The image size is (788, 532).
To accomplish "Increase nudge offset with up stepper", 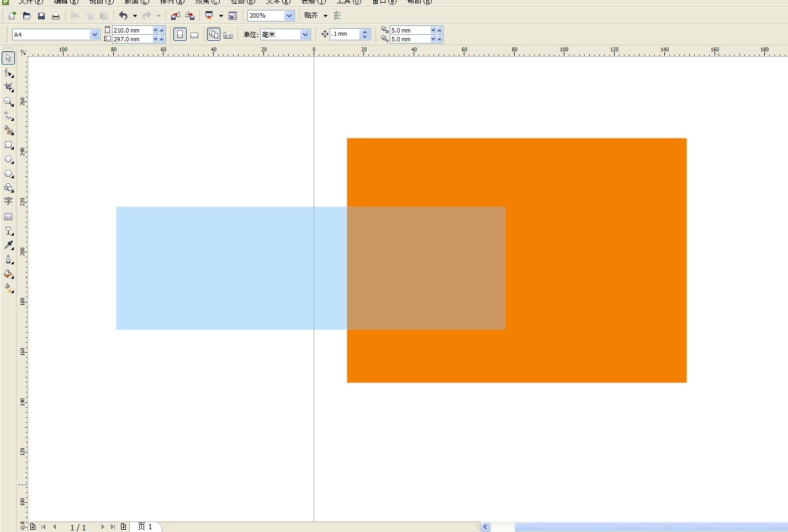I will [364, 32].
